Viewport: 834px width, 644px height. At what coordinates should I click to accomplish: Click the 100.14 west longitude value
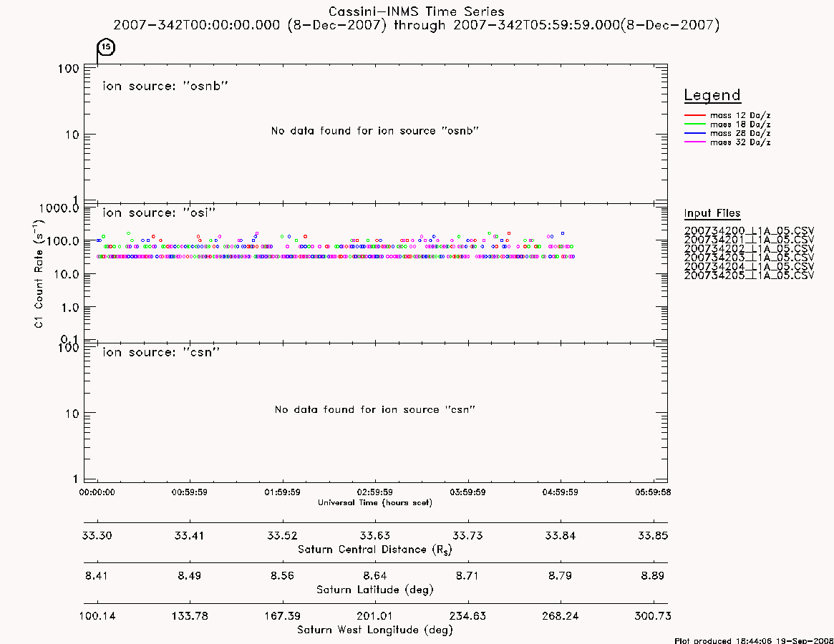pos(97,616)
